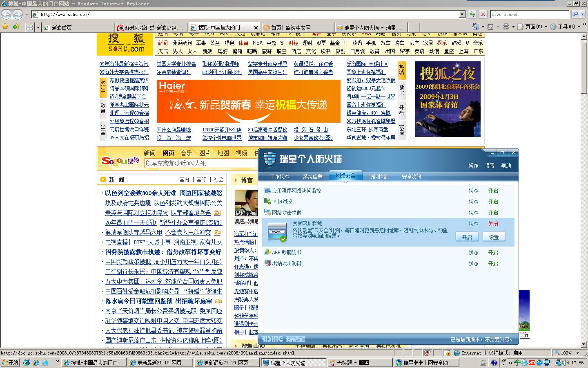The image size is (588, 368).
Task: Open the Favorites Center star icon
Action: coord(5,27)
